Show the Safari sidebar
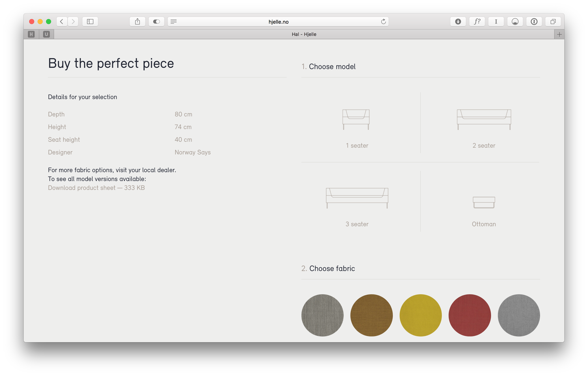This screenshot has height=376, width=588. [90, 22]
